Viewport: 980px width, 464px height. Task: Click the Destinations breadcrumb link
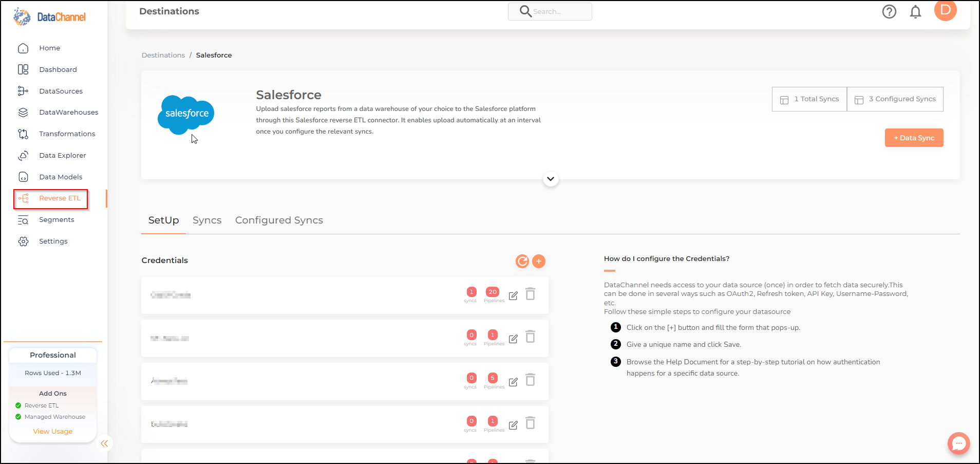point(163,55)
